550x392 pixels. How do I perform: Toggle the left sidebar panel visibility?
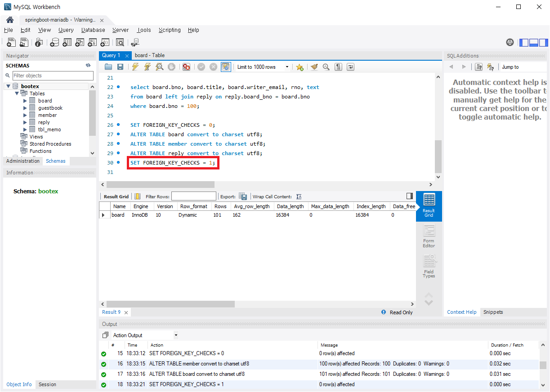click(524, 43)
